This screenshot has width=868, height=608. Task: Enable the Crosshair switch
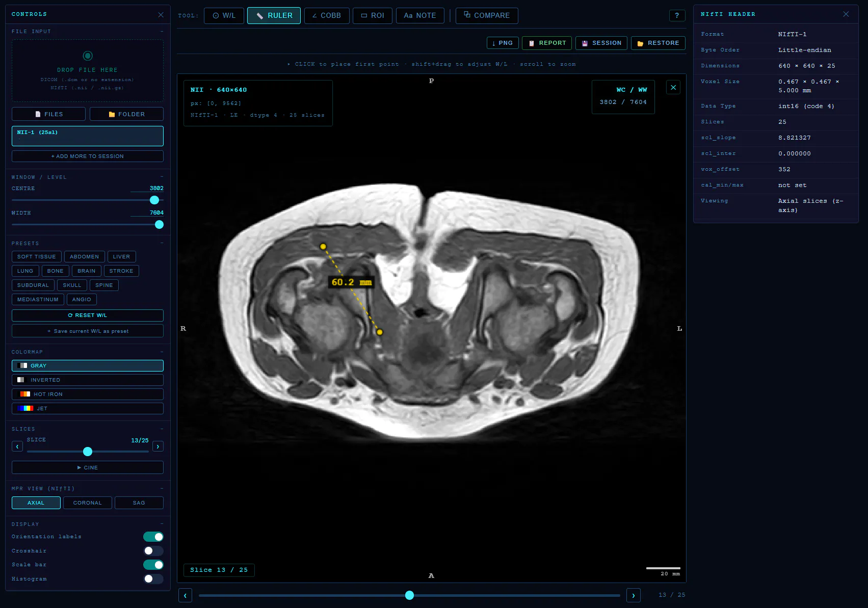[x=153, y=551]
